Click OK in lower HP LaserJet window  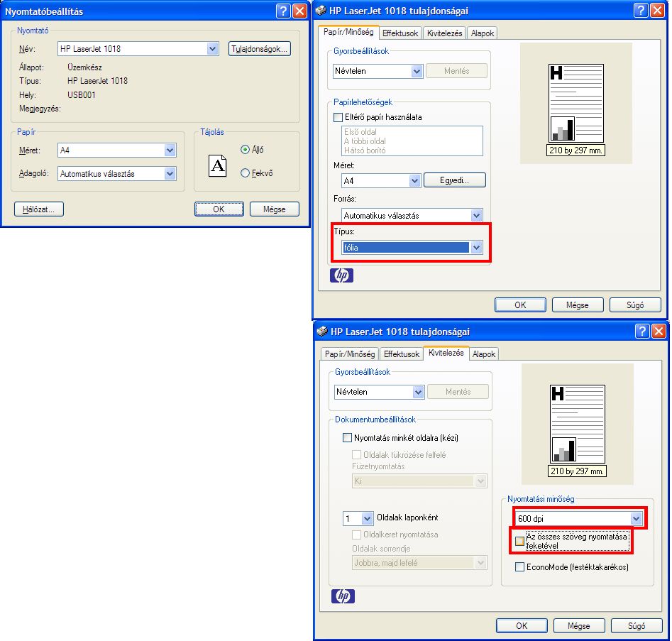click(x=522, y=625)
